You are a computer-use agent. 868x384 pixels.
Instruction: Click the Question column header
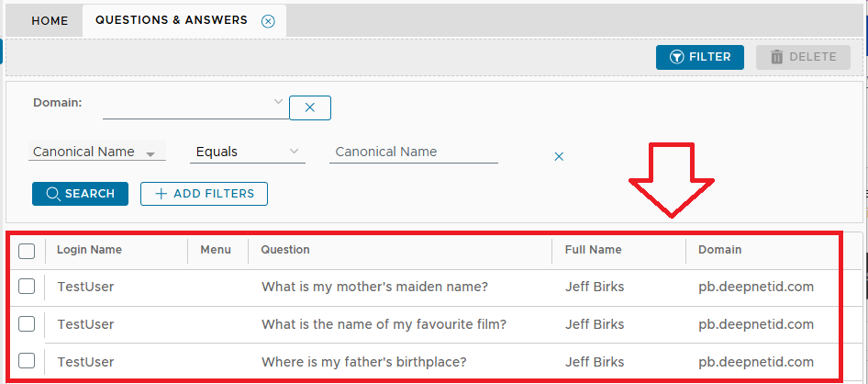pyautogui.click(x=285, y=250)
